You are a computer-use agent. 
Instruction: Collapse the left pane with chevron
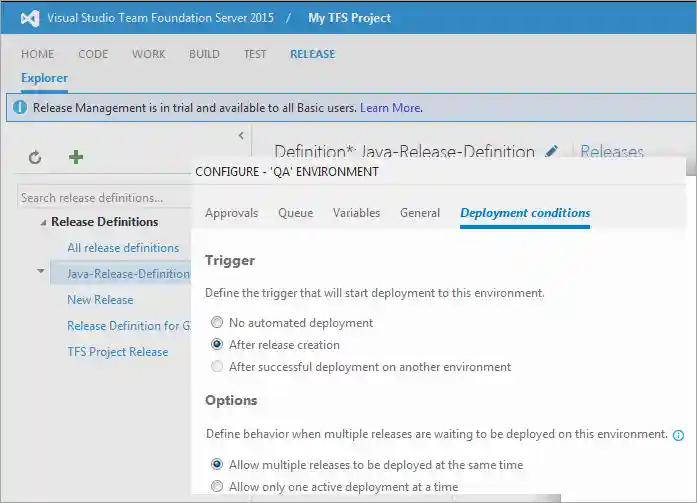pos(241,136)
